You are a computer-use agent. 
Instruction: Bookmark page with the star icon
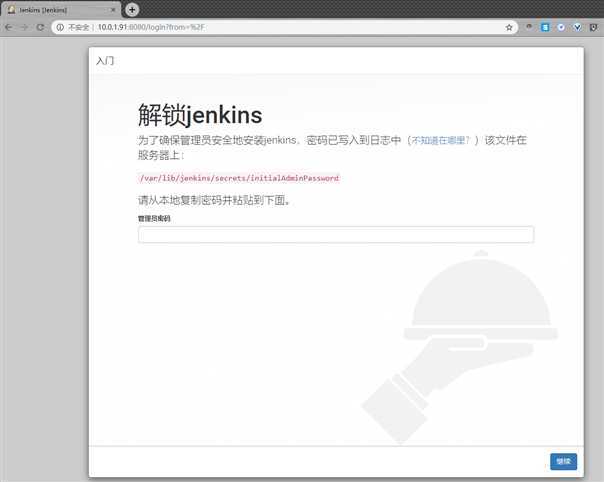509,27
